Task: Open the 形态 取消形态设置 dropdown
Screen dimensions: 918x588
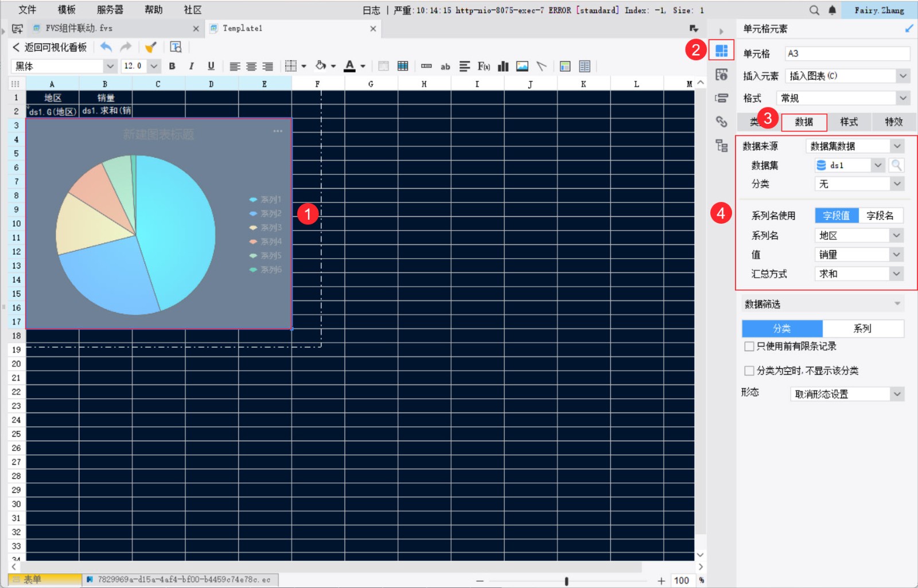Action: coord(897,394)
